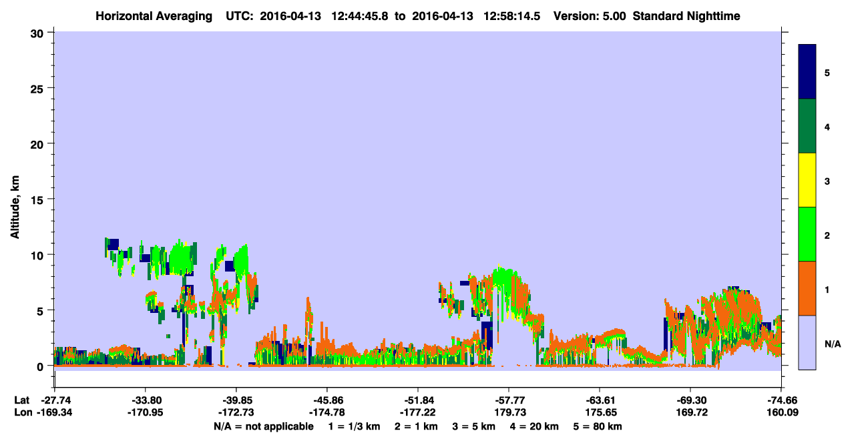Click the longitude value -174.78
Screen dimensions: 868x445
tap(327, 412)
